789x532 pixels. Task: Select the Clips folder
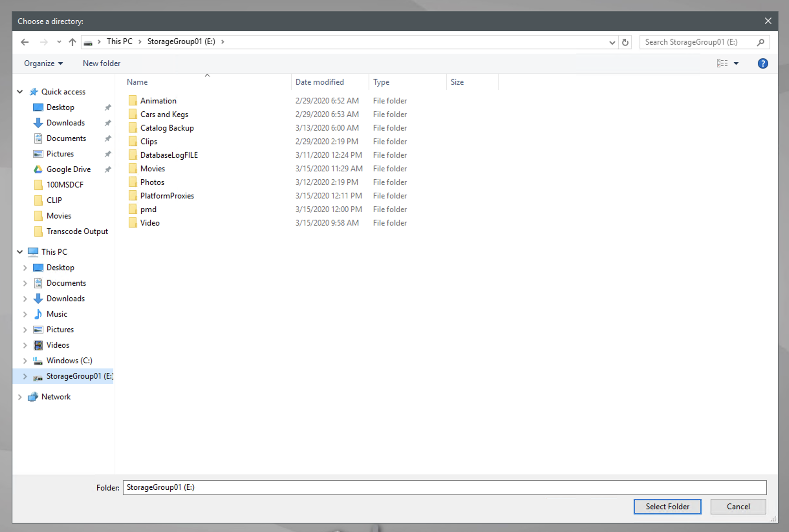[x=149, y=142]
